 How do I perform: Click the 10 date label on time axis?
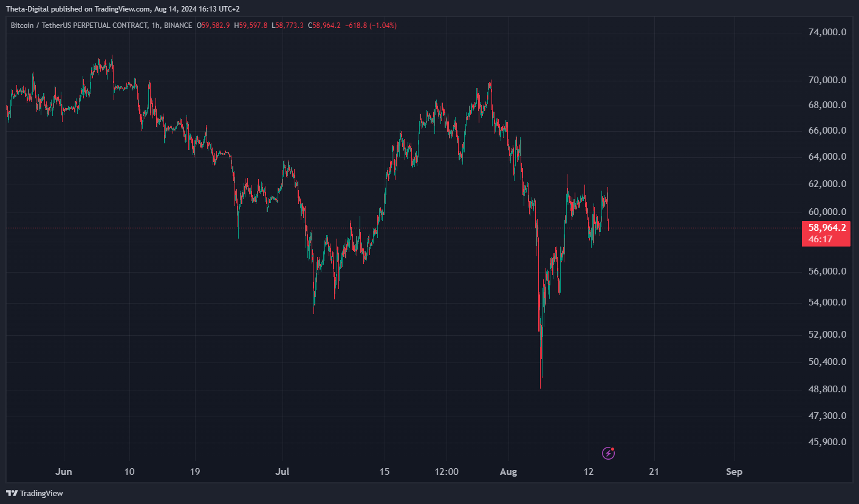(129, 472)
